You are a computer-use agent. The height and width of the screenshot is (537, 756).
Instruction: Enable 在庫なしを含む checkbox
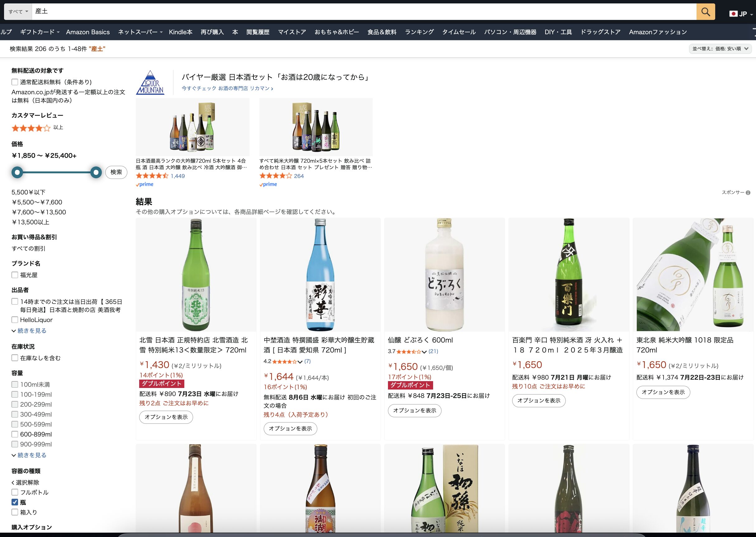click(x=15, y=358)
